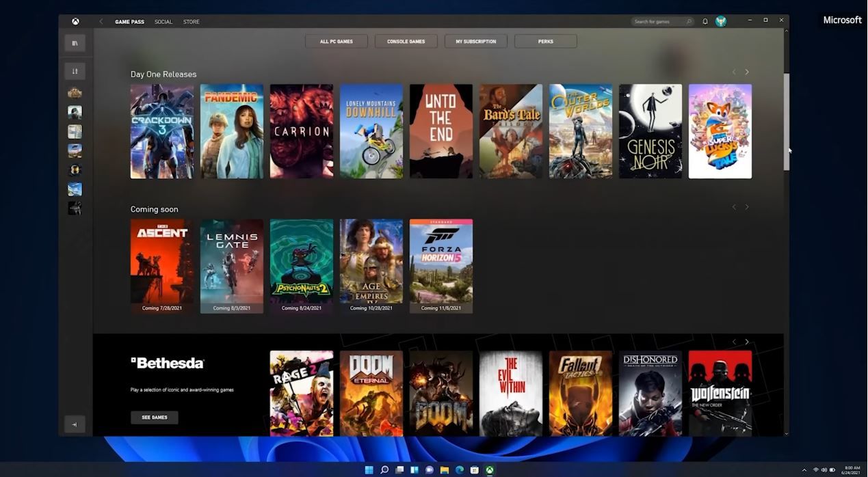
Task: Open Widgets from the taskbar
Action: tap(415, 470)
